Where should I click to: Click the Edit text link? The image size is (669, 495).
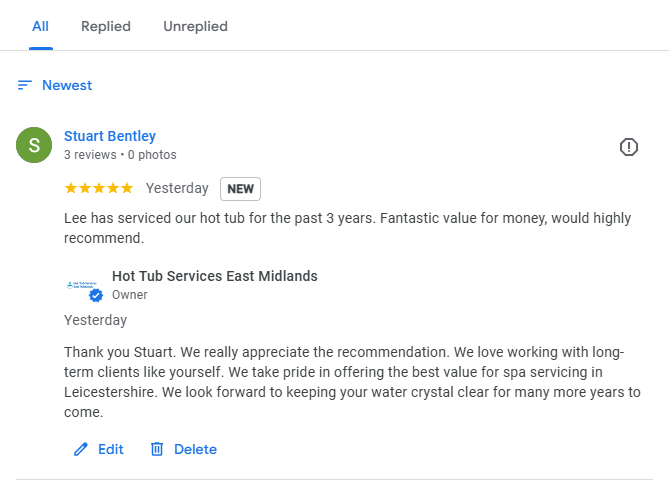click(x=111, y=449)
